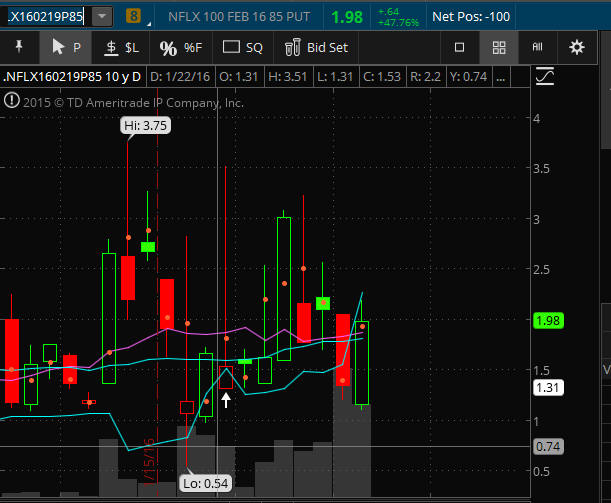Click the orange number 8 link icon
Viewport: 611px width, 503px height.
click(133, 16)
